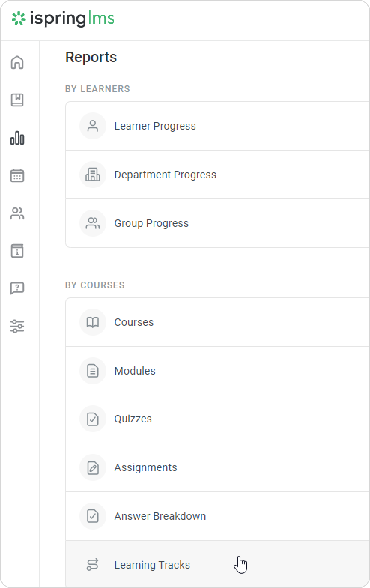Select the Assignments report

pyautogui.click(x=145, y=468)
